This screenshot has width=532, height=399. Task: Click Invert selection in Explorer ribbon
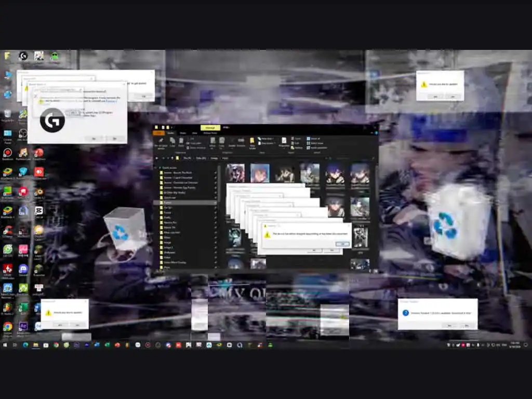click(x=316, y=148)
